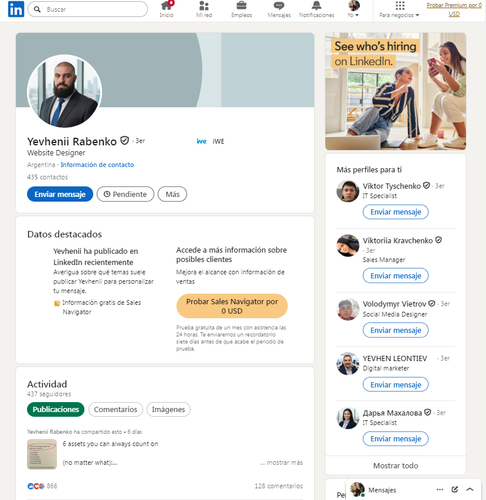Click Probar Sales Navigator por 0 USD
The width and height of the screenshot is (486, 500).
click(x=232, y=306)
